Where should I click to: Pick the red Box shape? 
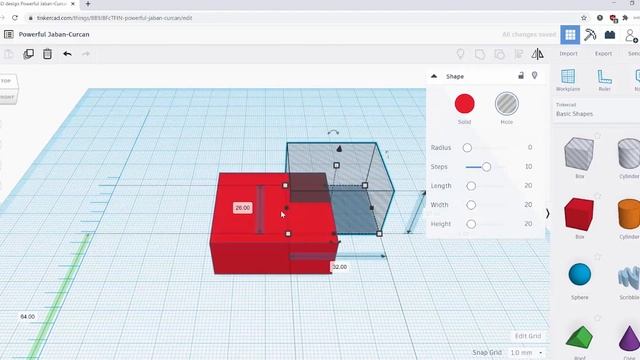579,214
